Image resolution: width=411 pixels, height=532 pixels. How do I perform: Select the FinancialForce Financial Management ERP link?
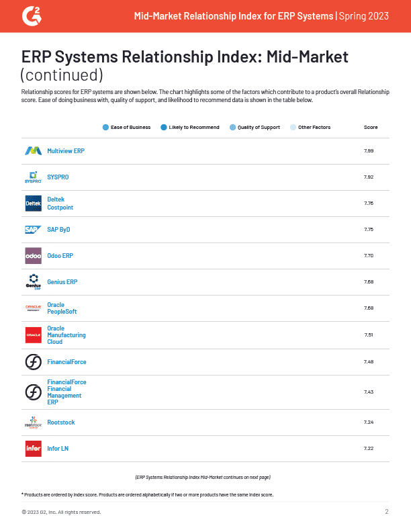tap(66, 392)
